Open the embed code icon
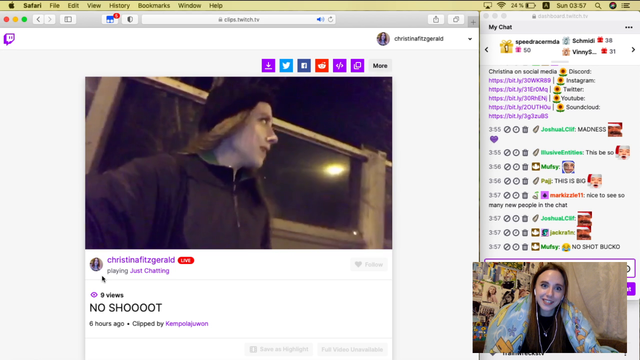The image size is (640, 360). pos(340,66)
